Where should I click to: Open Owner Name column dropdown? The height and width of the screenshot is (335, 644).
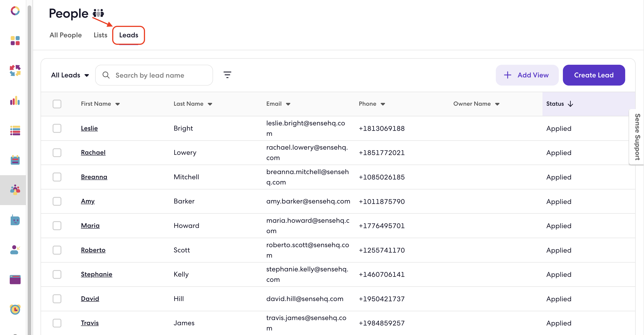497,104
